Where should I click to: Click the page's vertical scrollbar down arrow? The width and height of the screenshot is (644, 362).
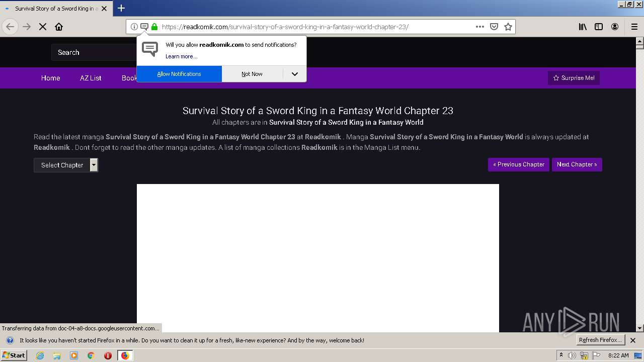[x=640, y=328]
